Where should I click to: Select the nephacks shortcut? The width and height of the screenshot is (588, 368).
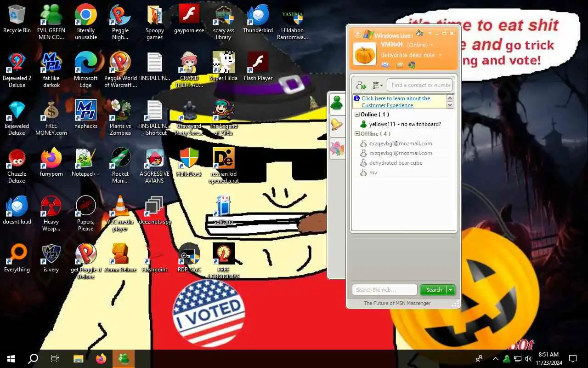tap(86, 115)
